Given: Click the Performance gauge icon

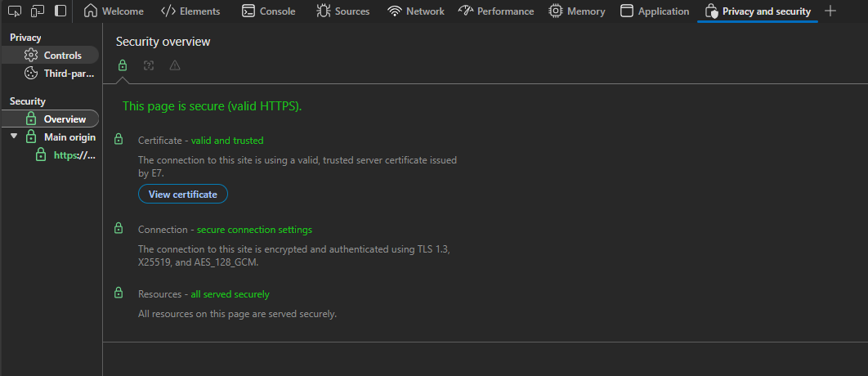Looking at the screenshot, I should [466, 11].
